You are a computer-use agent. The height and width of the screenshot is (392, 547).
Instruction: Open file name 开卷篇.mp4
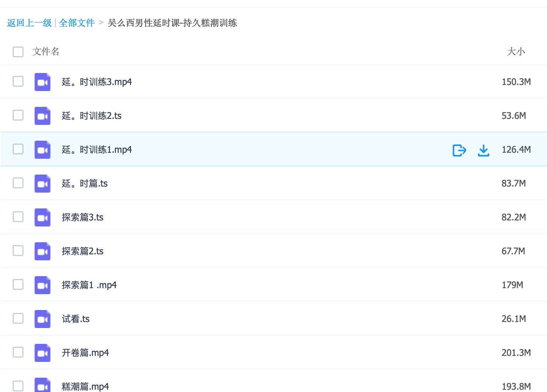tap(85, 353)
